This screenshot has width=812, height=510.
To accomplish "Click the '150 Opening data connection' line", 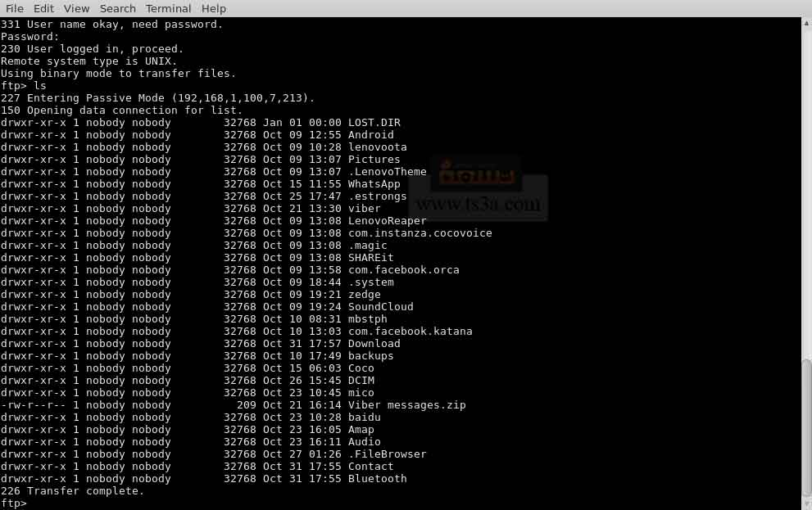I will click(122, 111).
